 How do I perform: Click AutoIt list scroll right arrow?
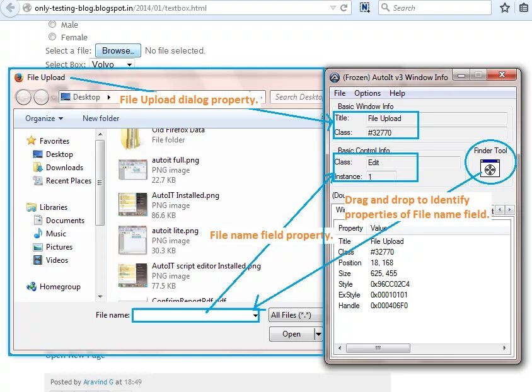504,349
